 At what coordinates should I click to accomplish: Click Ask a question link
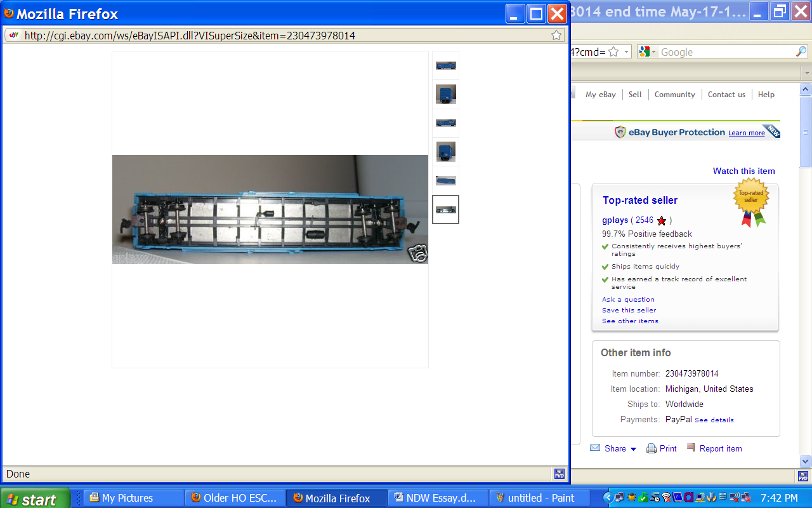tap(628, 300)
